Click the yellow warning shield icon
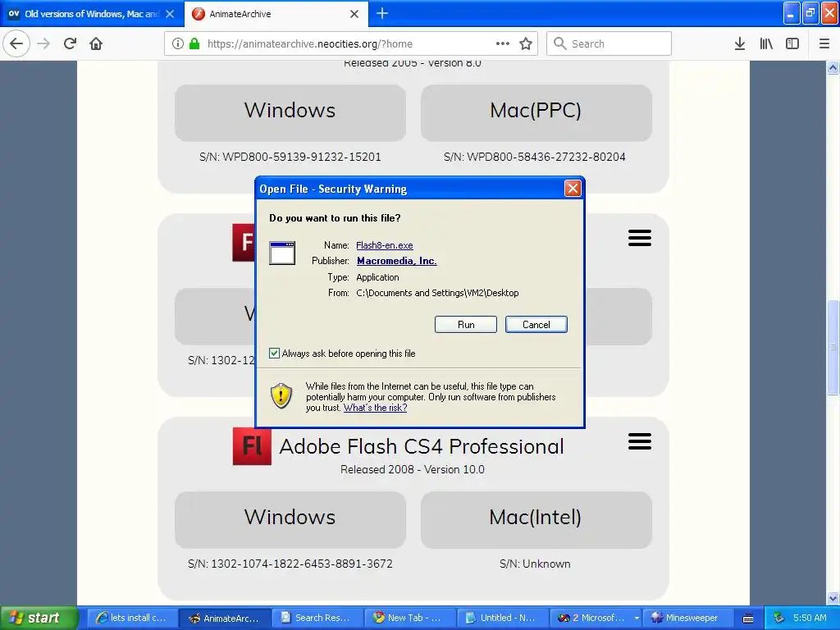 point(281,396)
